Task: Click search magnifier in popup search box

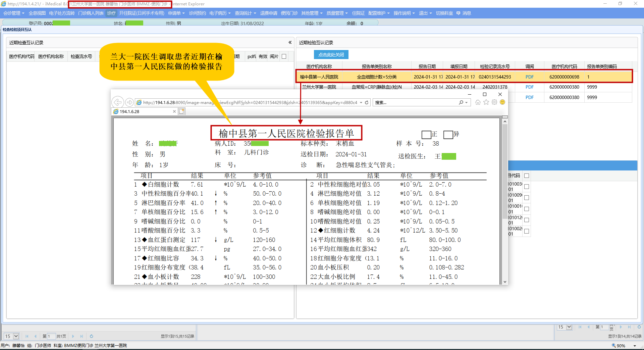Action: click(461, 102)
